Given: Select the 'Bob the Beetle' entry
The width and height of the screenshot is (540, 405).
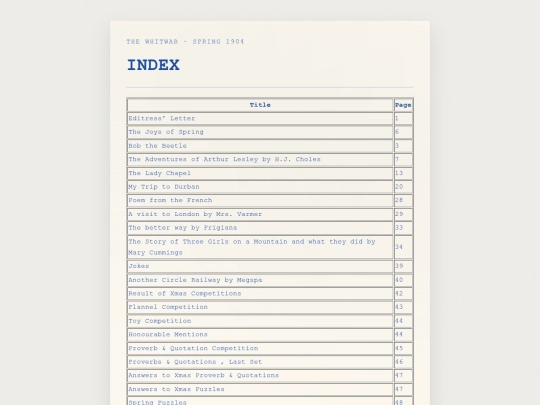Looking at the screenshot, I should [260, 146].
